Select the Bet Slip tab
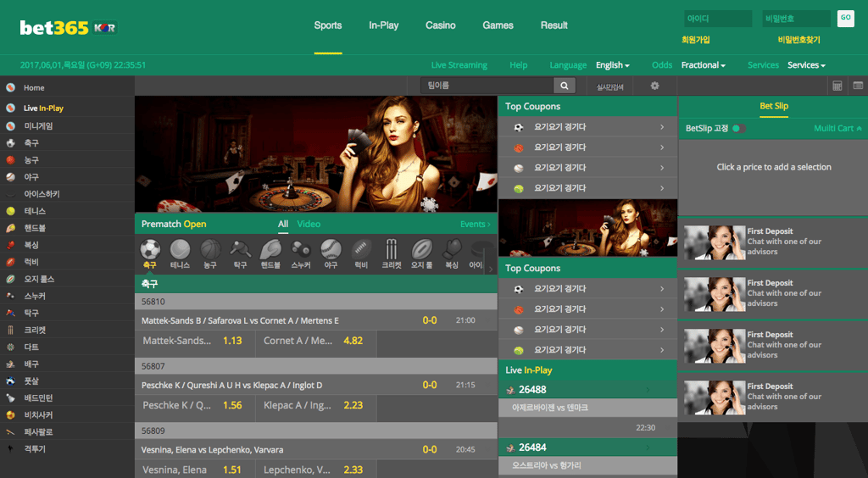Screen dimensions: 868x478 click(x=774, y=106)
